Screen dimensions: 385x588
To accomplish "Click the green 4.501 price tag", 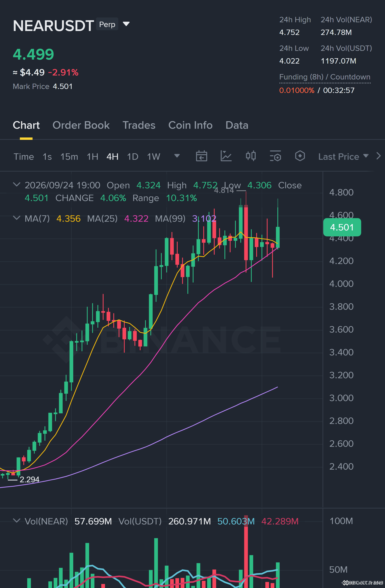I will click(342, 227).
